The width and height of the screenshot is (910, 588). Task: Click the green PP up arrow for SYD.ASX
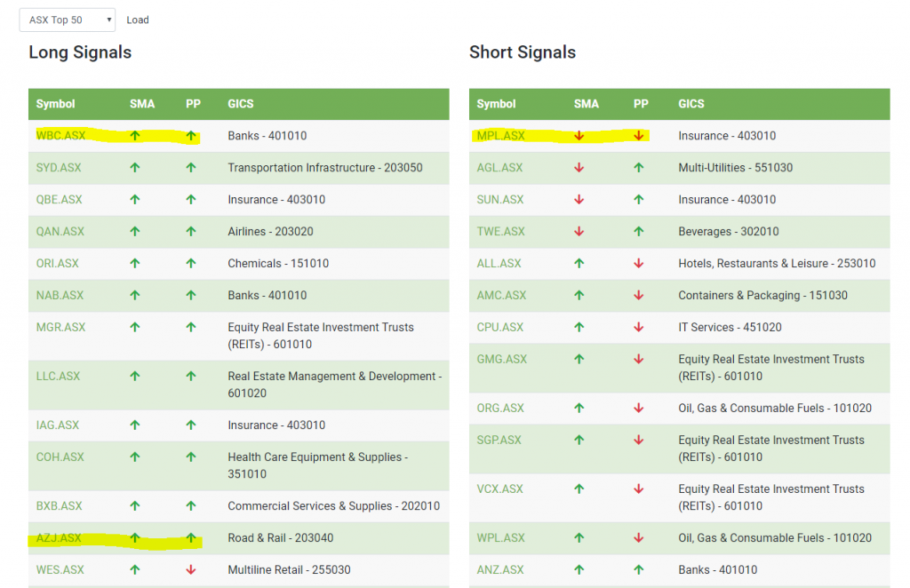pyautogui.click(x=191, y=168)
